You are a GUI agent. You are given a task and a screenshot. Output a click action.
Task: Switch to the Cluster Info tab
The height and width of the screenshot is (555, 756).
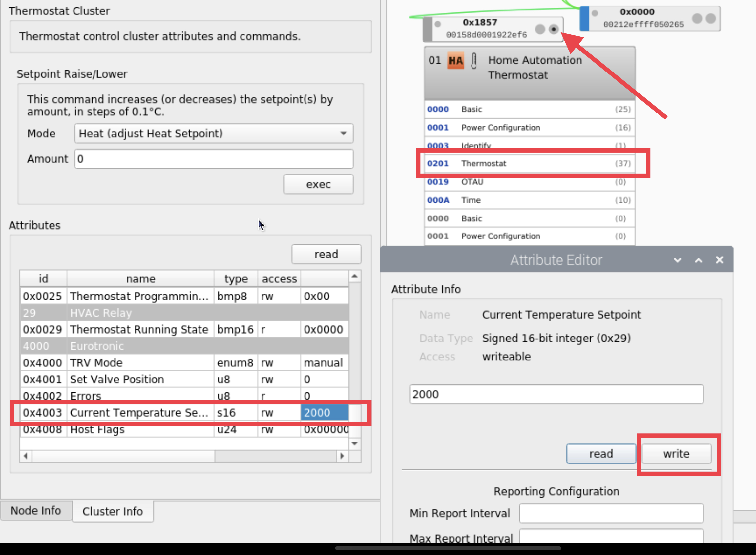(113, 511)
